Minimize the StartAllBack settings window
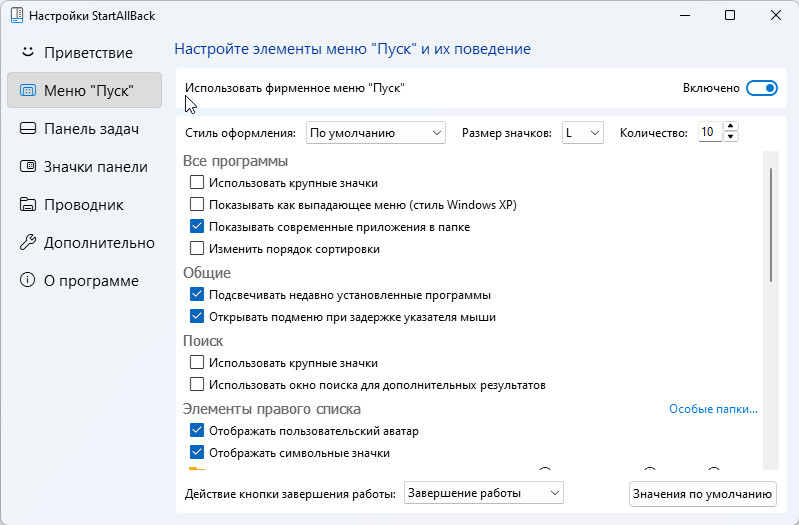This screenshot has height=525, width=799. (685, 15)
